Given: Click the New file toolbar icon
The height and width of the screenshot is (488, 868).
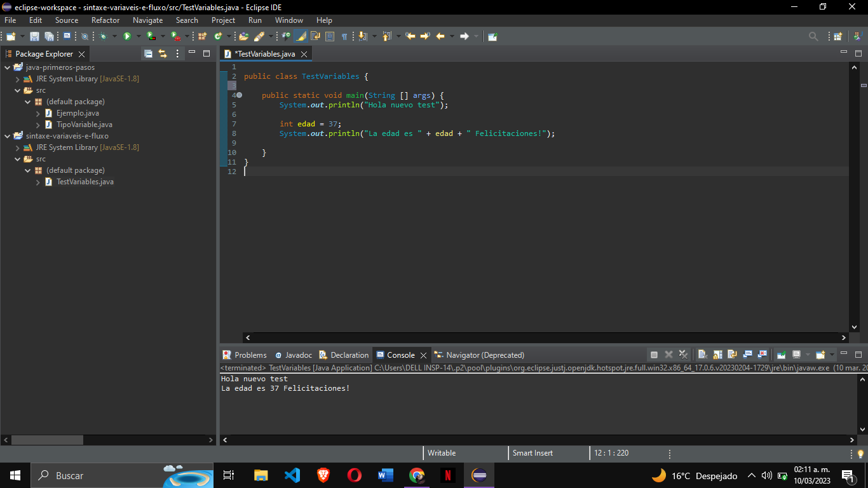Looking at the screenshot, I should click(x=10, y=36).
